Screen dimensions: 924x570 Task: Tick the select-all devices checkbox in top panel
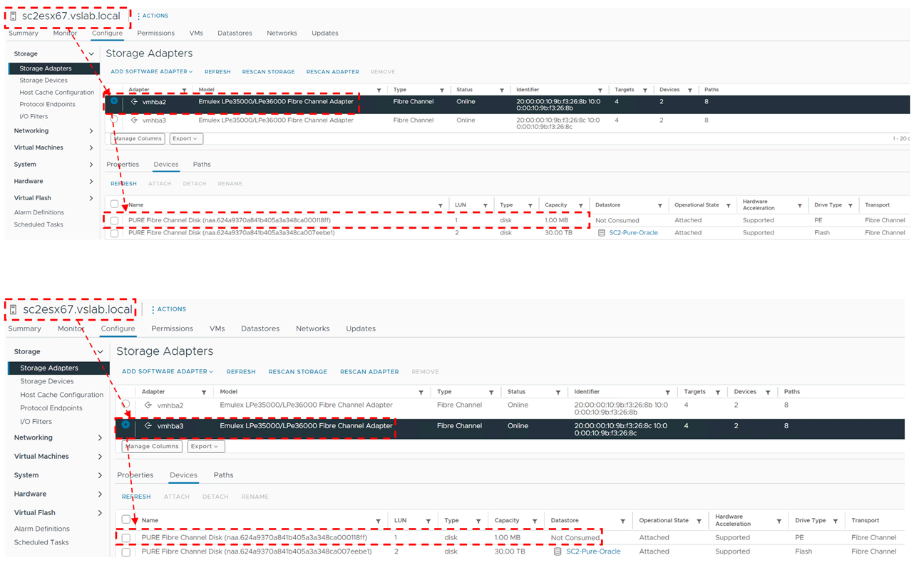point(114,204)
